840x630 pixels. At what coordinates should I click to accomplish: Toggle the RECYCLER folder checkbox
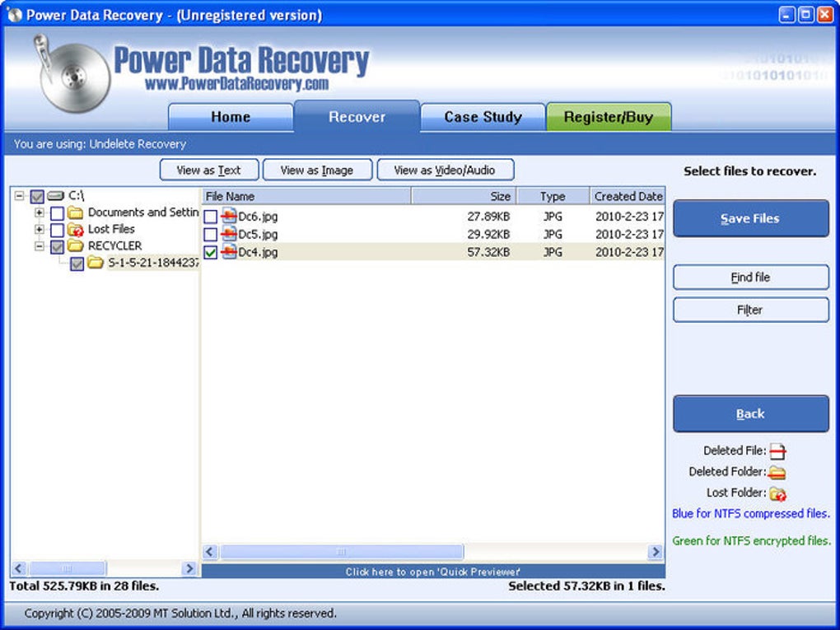[57, 246]
